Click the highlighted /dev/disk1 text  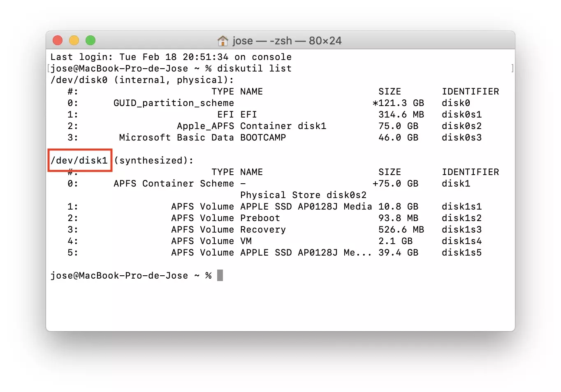[x=79, y=160]
